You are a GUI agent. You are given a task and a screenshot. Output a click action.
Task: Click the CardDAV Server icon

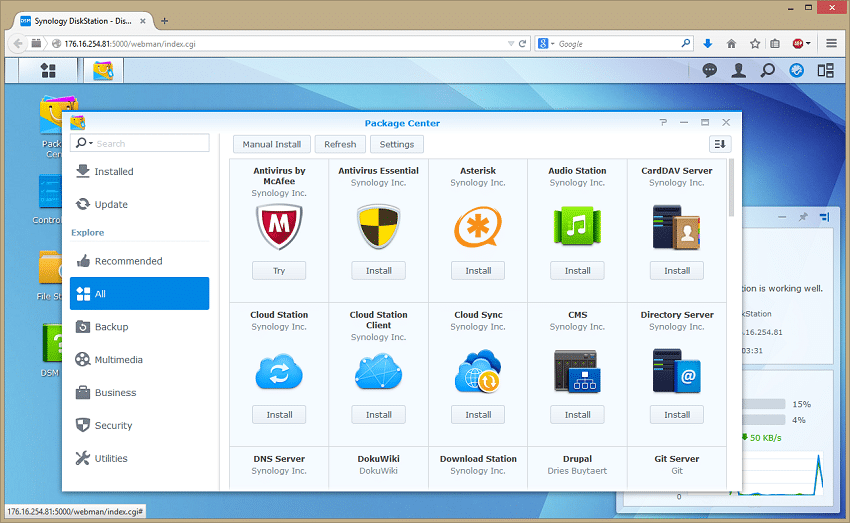click(x=677, y=227)
